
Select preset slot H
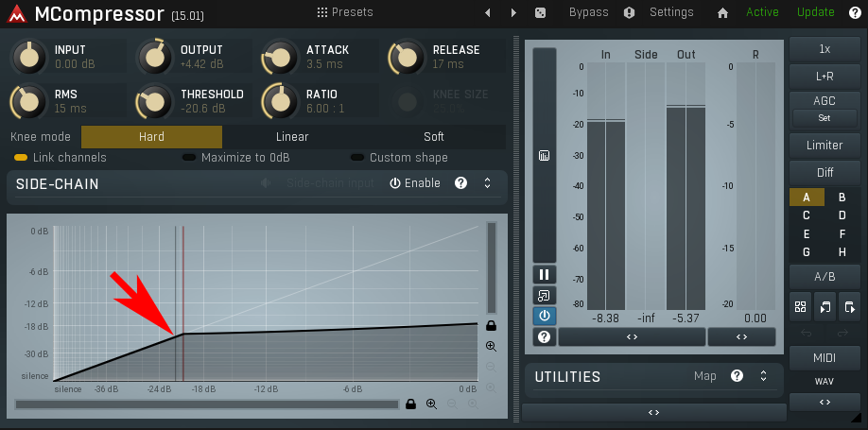pos(842,251)
